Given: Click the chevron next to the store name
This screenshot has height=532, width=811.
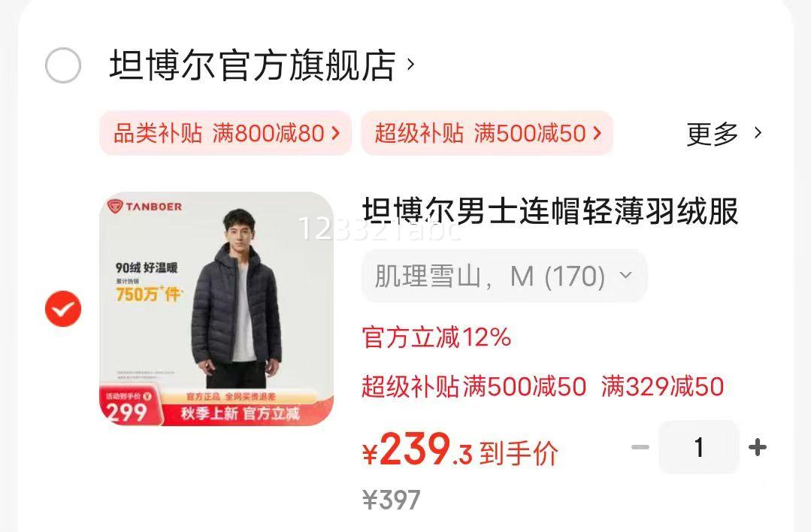Looking at the screenshot, I should pos(410,65).
